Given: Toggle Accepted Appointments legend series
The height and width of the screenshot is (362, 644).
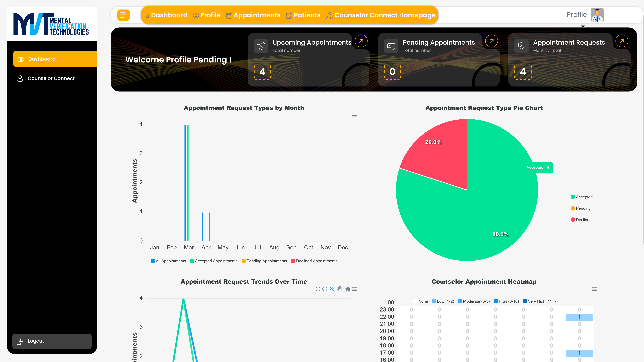Looking at the screenshot, I should 214,261.
